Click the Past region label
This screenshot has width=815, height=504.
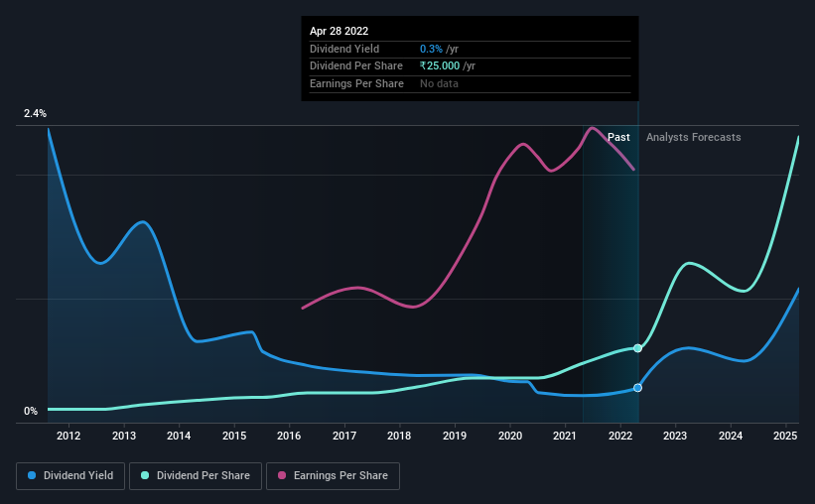[x=618, y=137]
